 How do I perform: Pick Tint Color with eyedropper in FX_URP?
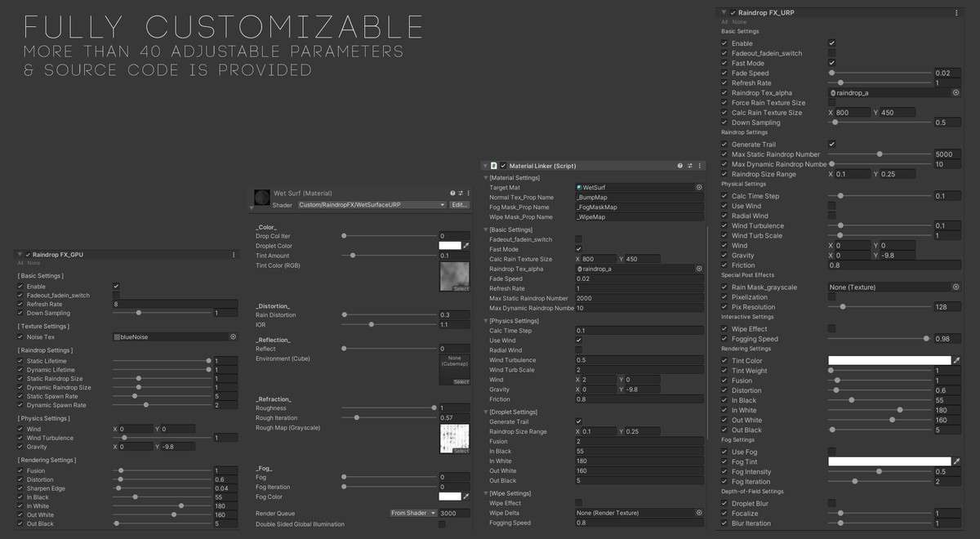click(956, 360)
